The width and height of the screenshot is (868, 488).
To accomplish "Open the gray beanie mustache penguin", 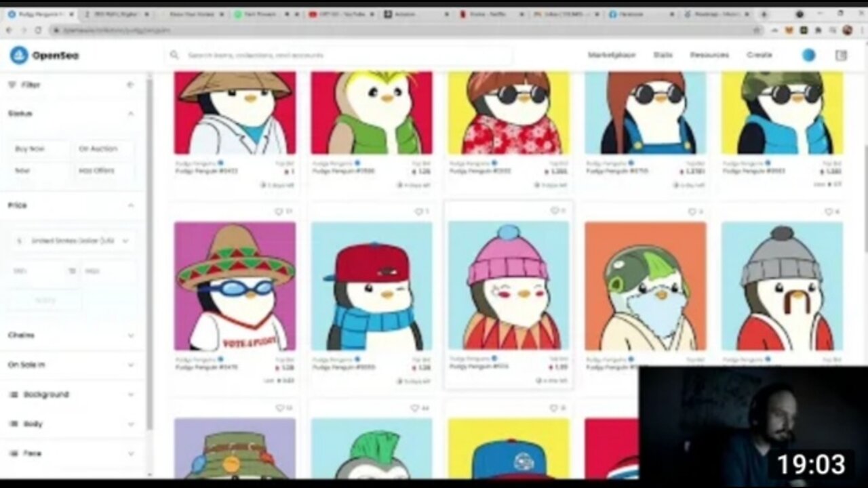I will click(783, 286).
